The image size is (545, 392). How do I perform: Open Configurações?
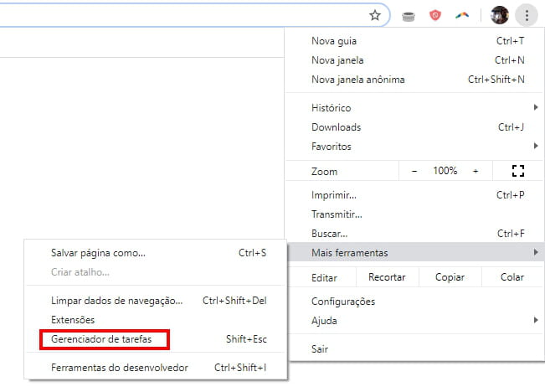point(415,302)
